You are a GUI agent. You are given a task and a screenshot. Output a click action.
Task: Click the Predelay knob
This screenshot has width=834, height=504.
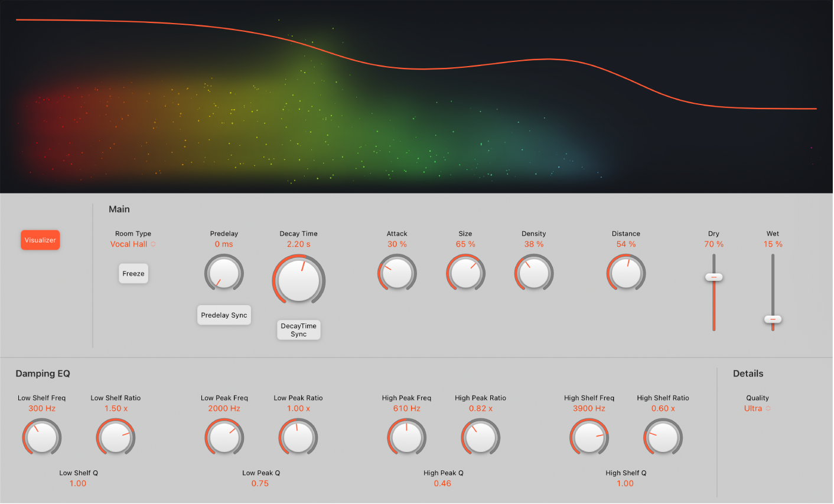224,273
